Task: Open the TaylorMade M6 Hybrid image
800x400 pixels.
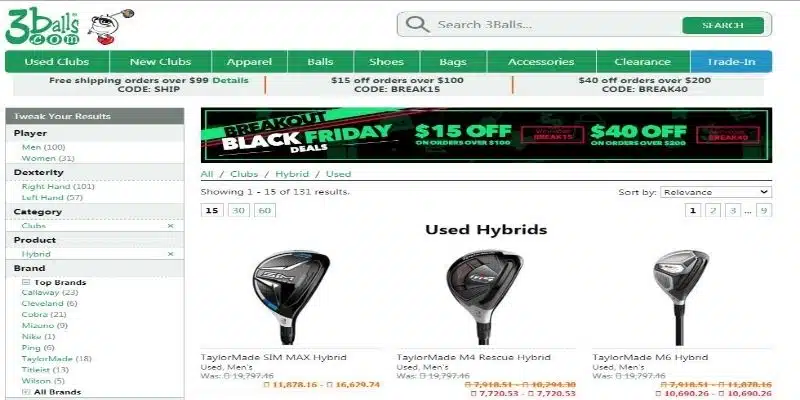Action: click(x=681, y=297)
